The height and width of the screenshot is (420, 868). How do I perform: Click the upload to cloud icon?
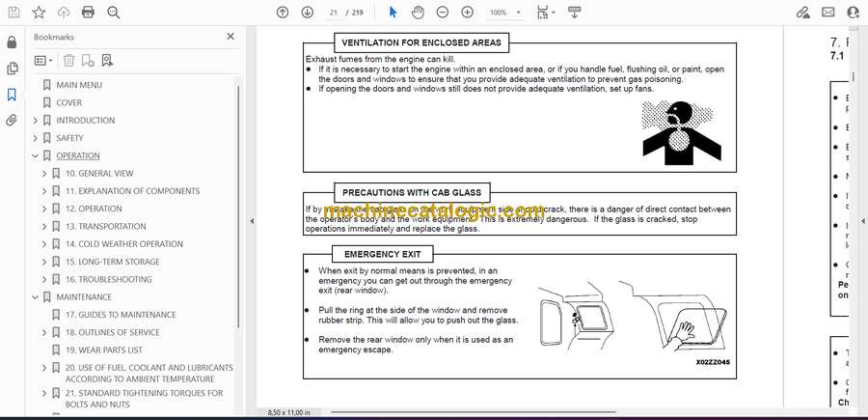pyautogui.click(x=64, y=13)
